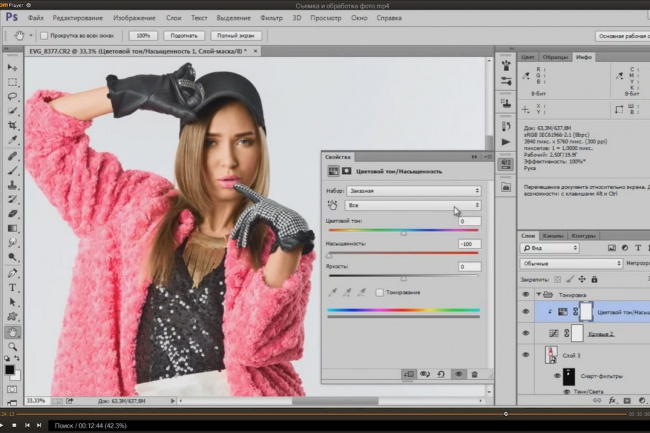Image resolution: width=650 pixels, height=433 pixels.
Task: Select the Crop tool
Action: (12, 125)
